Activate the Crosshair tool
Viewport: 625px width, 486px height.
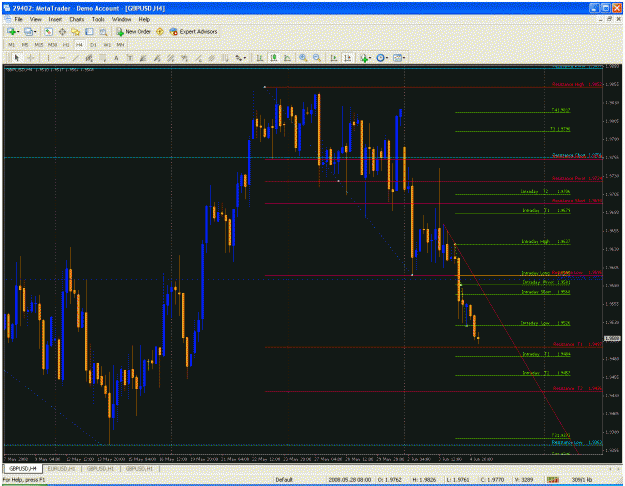click(31, 58)
